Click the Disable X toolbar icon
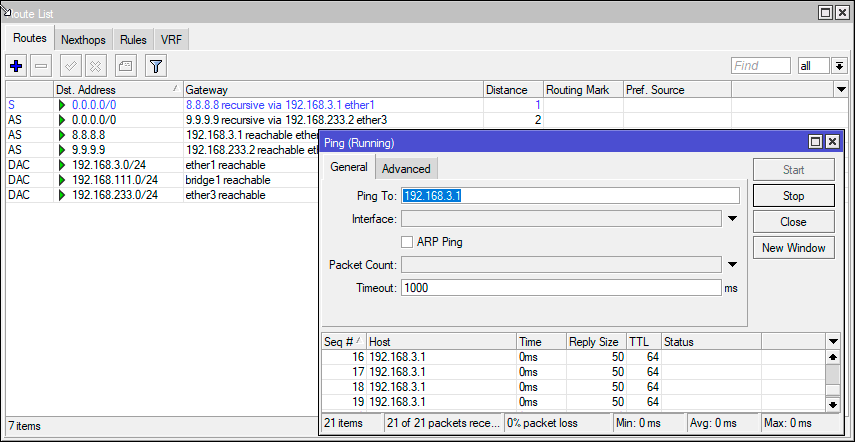This screenshot has height=442, width=855. [96, 66]
